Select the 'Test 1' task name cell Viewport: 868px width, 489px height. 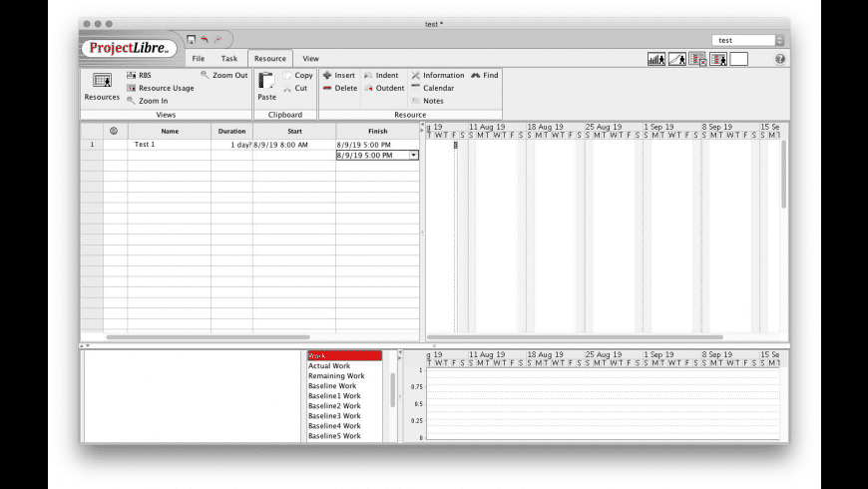point(170,144)
